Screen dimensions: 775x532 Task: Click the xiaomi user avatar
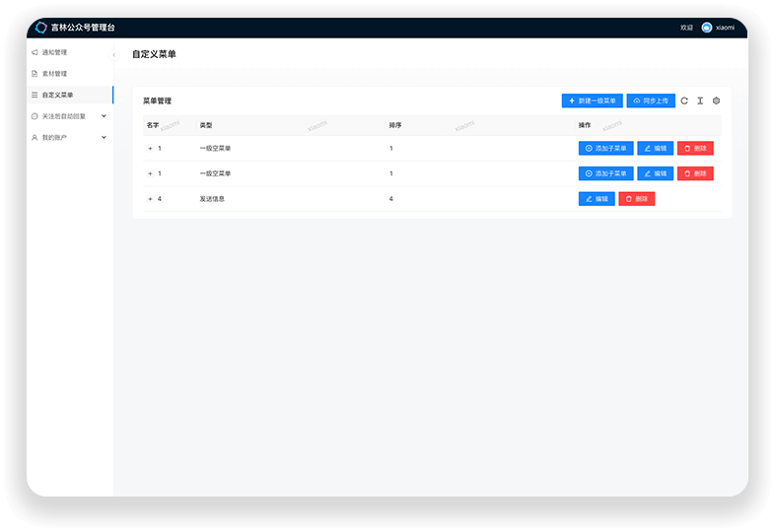point(707,28)
